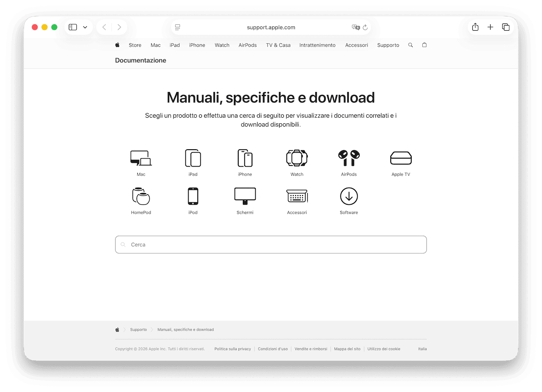Open the Politica sulla privacy link

(x=233, y=349)
